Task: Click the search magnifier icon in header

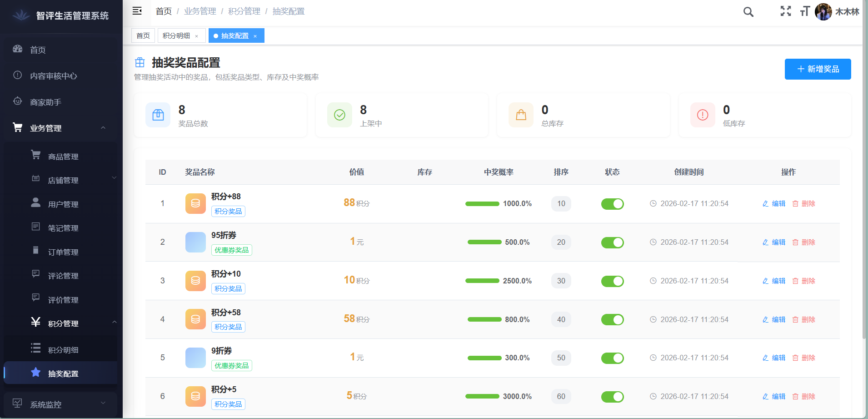Action: pos(748,12)
